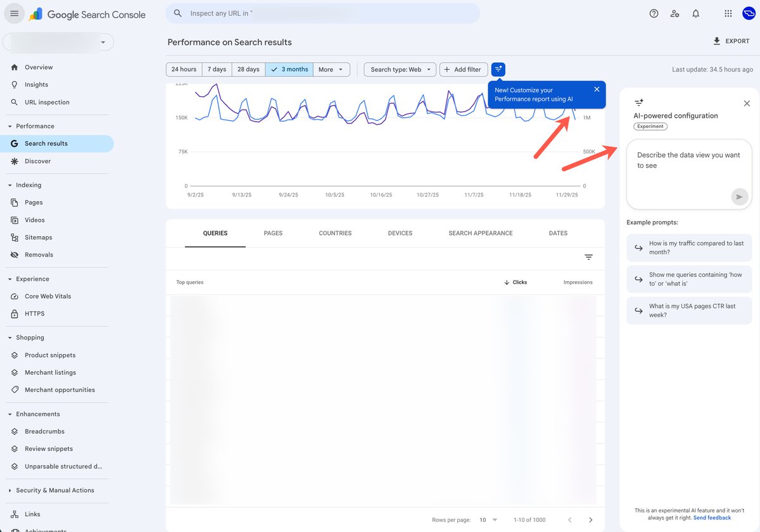760x532 pixels.
Task: Click the Google Search Console logo
Action: [87, 14]
